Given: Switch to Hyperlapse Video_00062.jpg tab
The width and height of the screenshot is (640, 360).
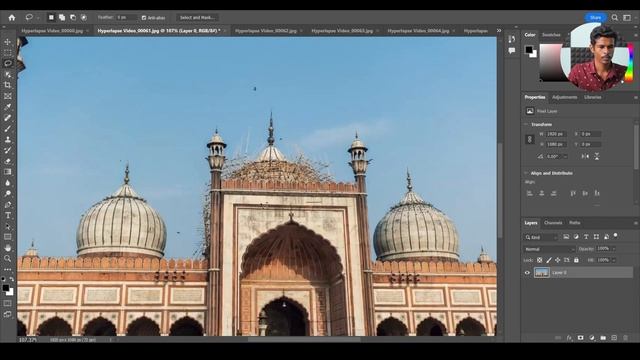Looking at the screenshot, I should (x=266, y=31).
